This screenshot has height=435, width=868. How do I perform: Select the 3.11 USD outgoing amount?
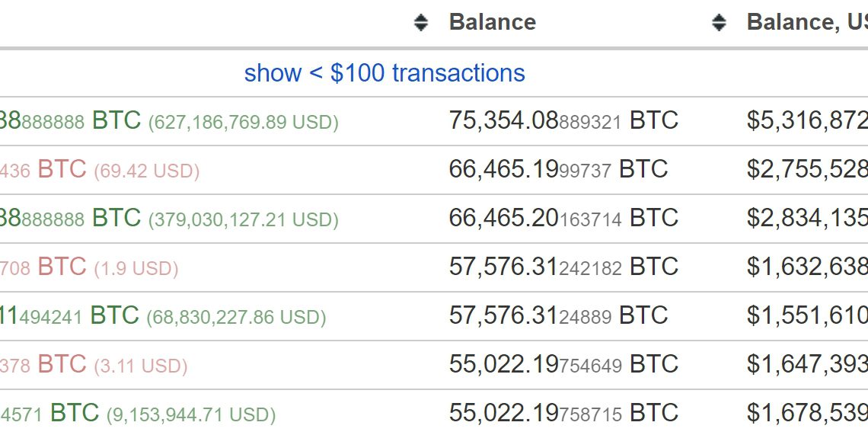coord(140,366)
